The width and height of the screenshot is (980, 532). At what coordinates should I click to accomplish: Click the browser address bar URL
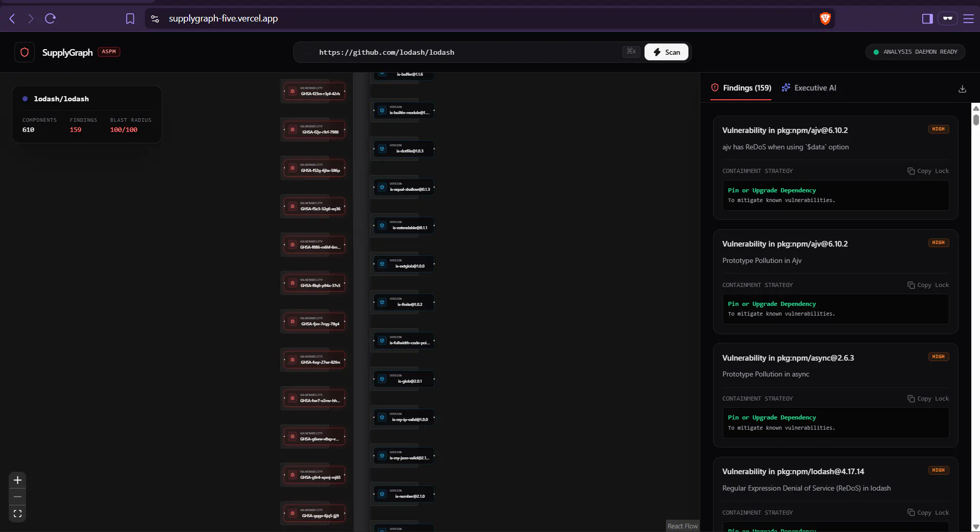click(224, 18)
